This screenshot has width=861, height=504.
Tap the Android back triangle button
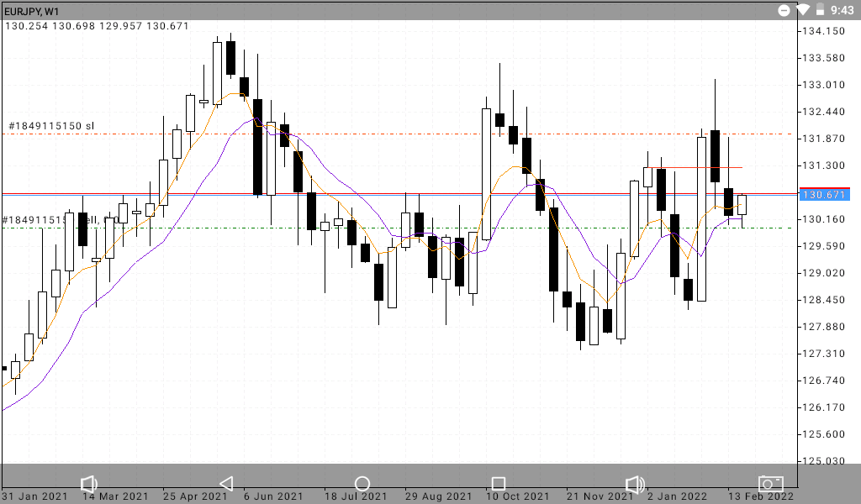(226, 483)
